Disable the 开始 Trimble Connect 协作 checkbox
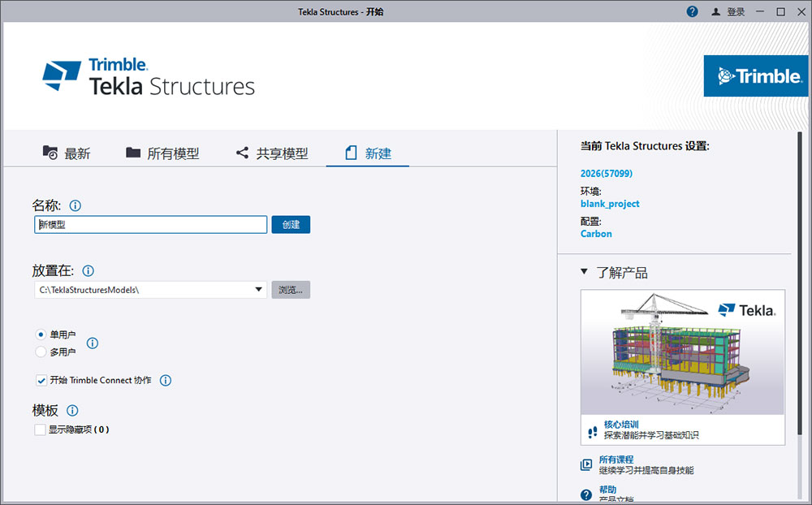812x505 pixels. (x=41, y=380)
